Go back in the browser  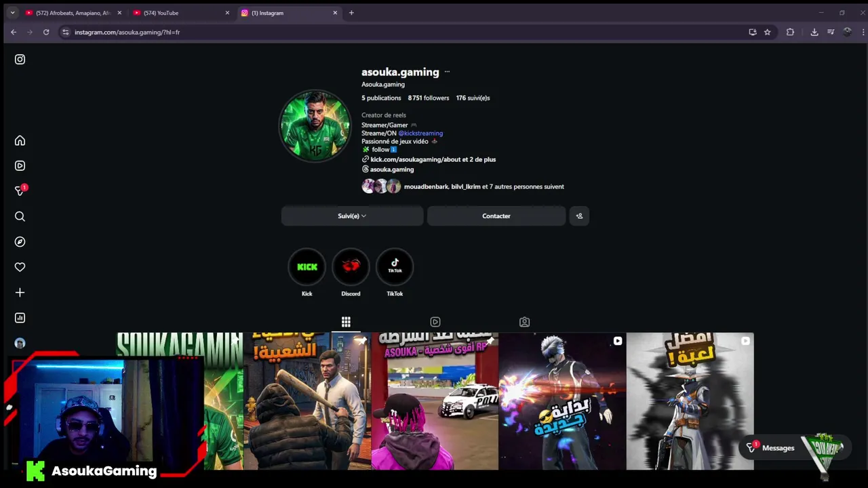tap(13, 32)
